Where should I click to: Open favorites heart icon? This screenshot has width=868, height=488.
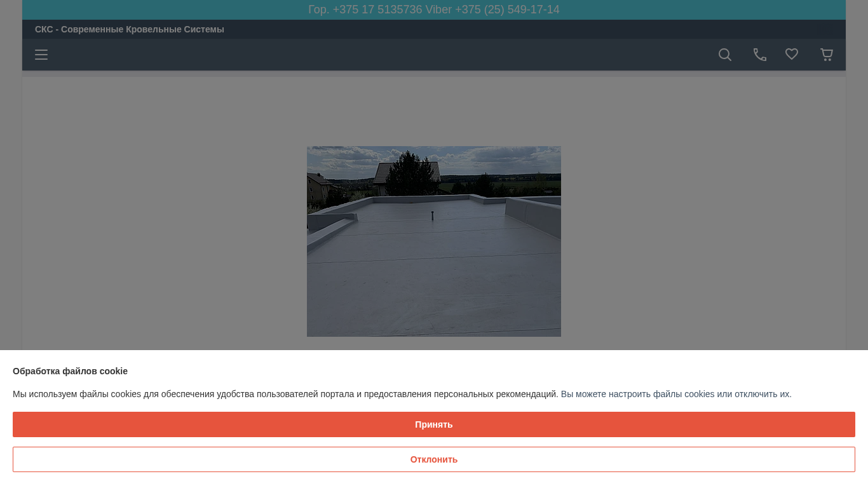(x=792, y=55)
